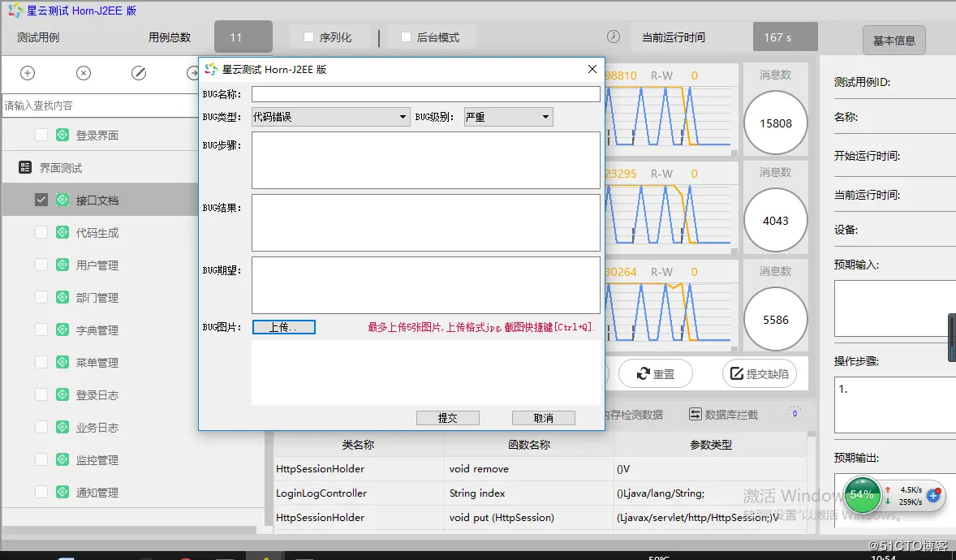Click the run arrow icon in the toolbar
Screen dimensions: 956x560
coord(192,73)
